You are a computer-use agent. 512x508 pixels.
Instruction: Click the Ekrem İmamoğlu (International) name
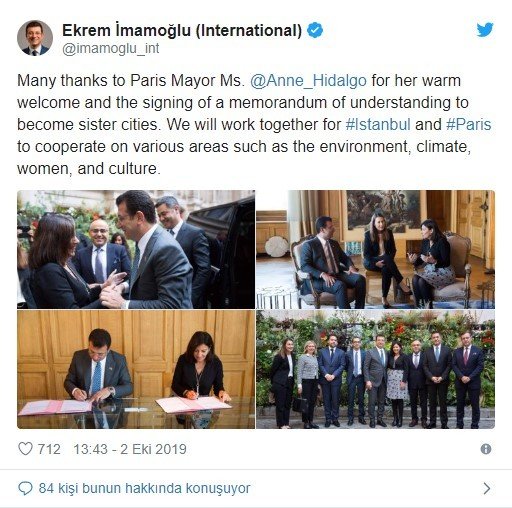pos(182,30)
